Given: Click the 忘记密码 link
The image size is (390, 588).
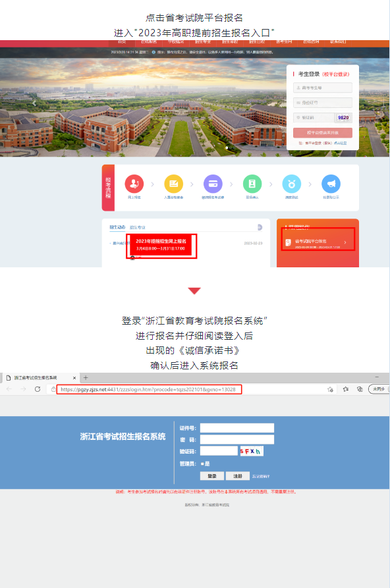Looking at the screenshot, I should pos(261,476).
